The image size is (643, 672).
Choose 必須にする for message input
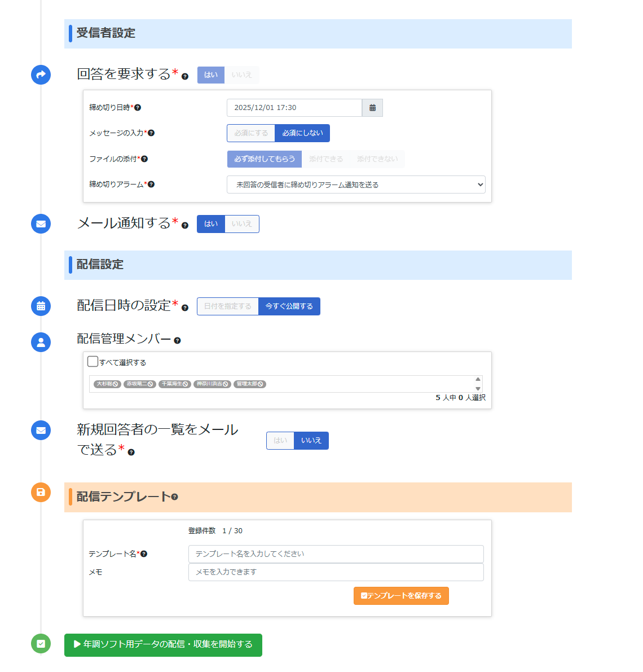pos(251,133)
